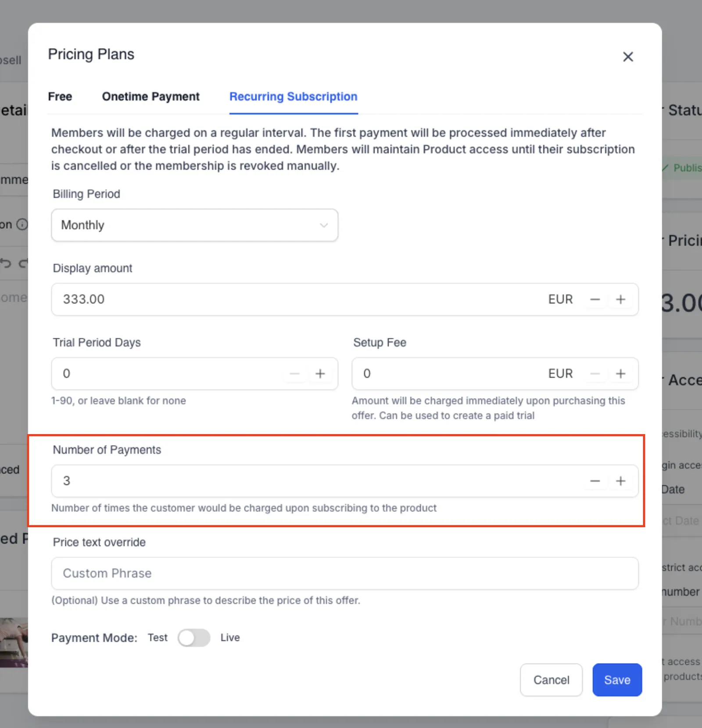Image resolution: width=702 pixels, height=728 pixels.
Task: Select the Onetime Payment tab
Action: coord(150,96)
